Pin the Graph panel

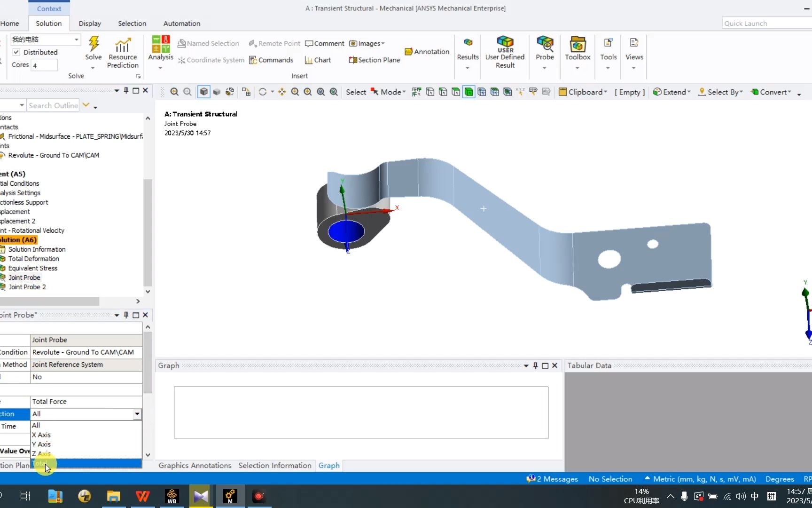click(535, 365)
